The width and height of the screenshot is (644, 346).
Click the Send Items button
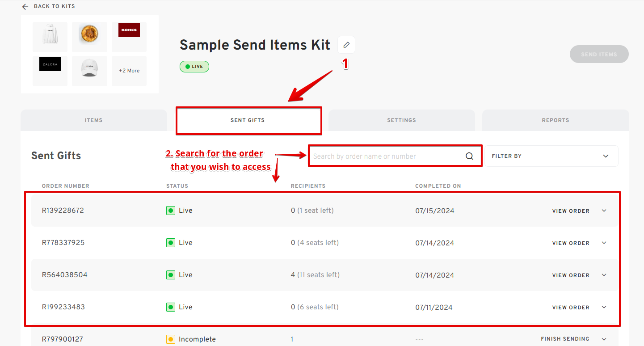pos(599,54)
